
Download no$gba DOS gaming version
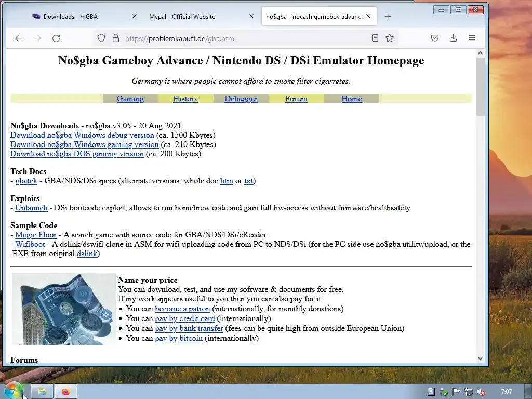point(77,154)
